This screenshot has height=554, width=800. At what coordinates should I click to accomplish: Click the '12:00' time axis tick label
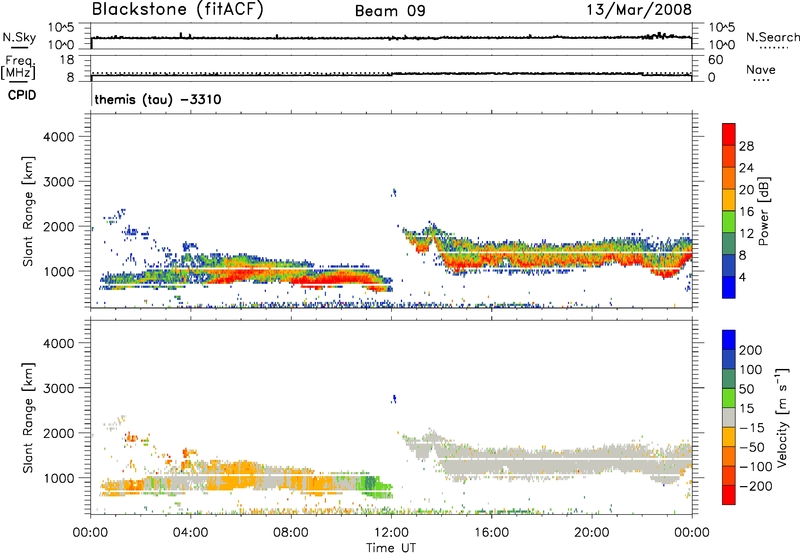(391, 533)
